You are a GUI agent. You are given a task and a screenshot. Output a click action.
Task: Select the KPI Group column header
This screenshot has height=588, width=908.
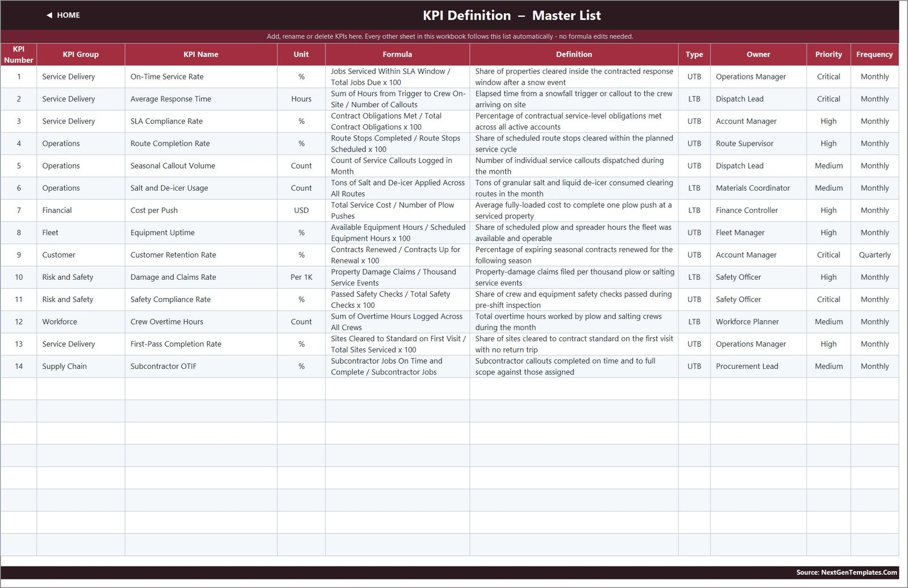coord(81,54)
